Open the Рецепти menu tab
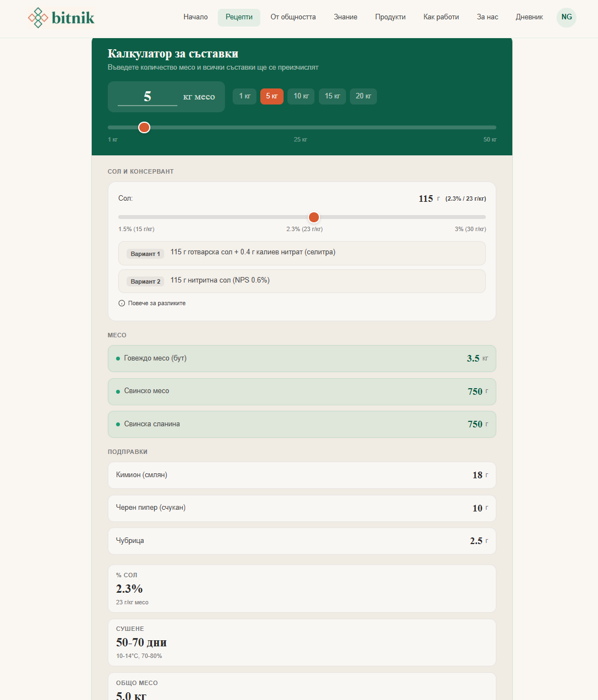The width and height of the screenshot is (598, 700). (x=239, y=17)
